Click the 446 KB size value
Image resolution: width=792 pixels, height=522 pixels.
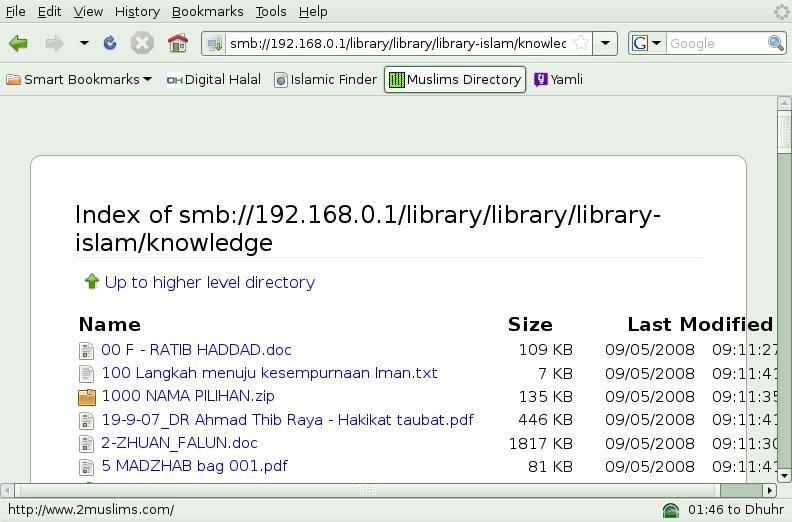click(546, 420)
